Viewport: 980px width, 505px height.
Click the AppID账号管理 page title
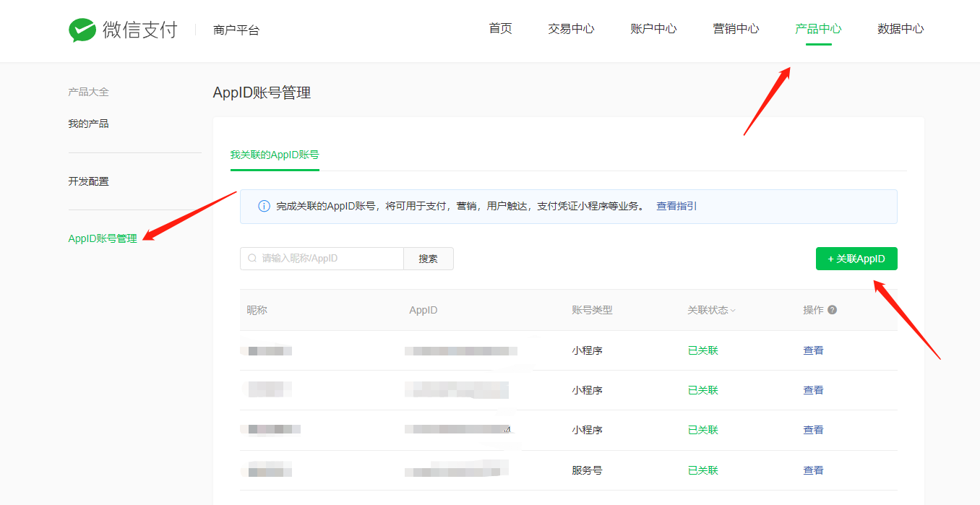point(262,92)
